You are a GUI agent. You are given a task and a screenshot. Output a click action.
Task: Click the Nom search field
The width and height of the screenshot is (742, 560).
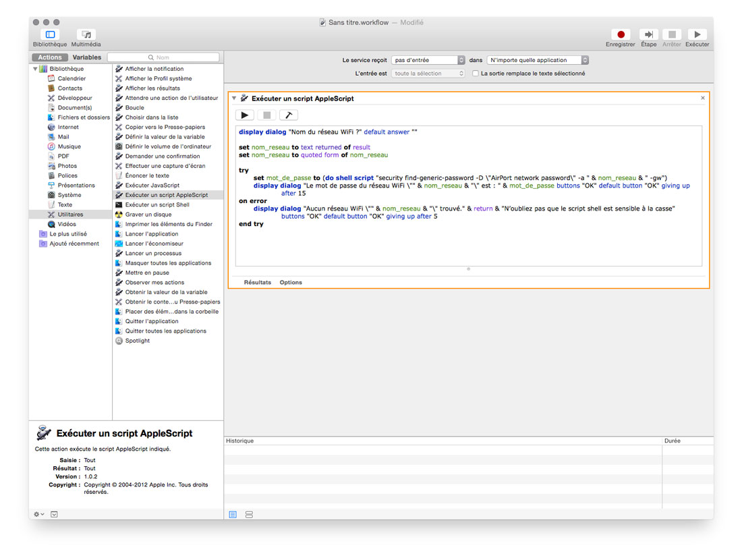coord(163,57)
